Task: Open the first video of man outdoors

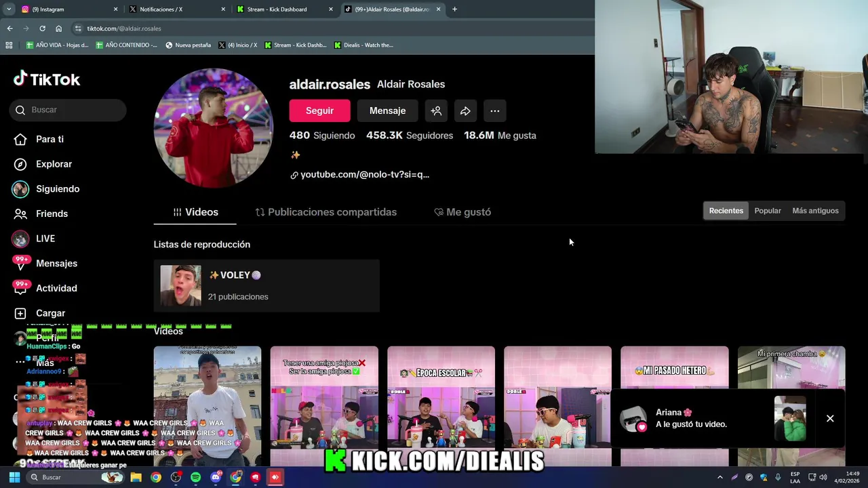Action: click(x=208, y=406)
